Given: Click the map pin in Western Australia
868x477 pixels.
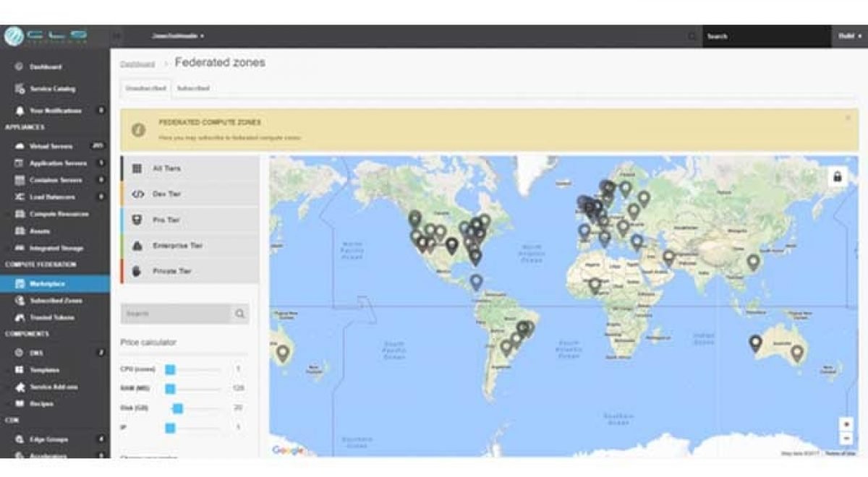Looking at the screenshot, I should [x=755, y=343].
